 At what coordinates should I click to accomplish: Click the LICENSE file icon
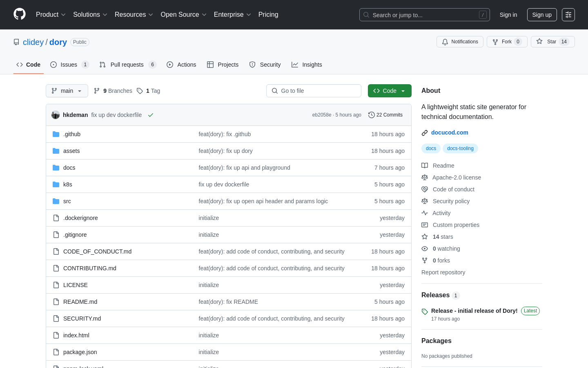56,285
